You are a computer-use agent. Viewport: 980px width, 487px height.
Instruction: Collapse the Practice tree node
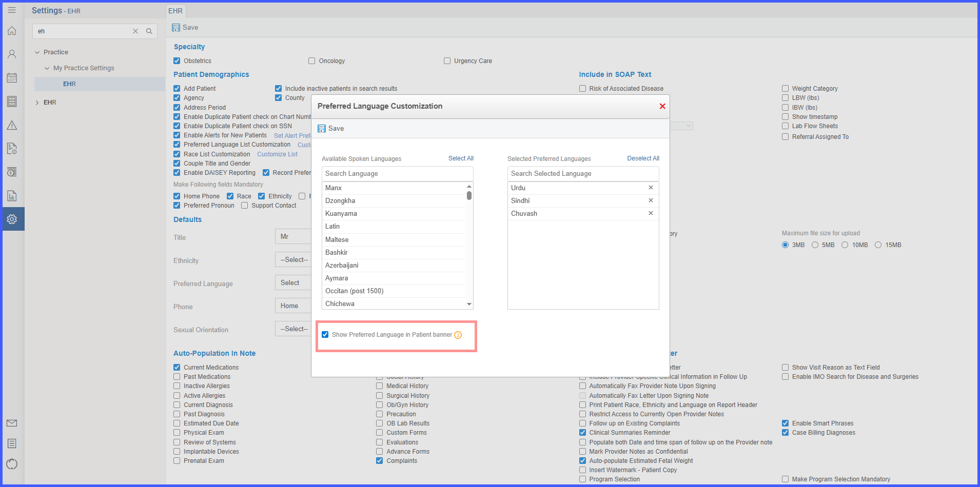tap(37, 52)
